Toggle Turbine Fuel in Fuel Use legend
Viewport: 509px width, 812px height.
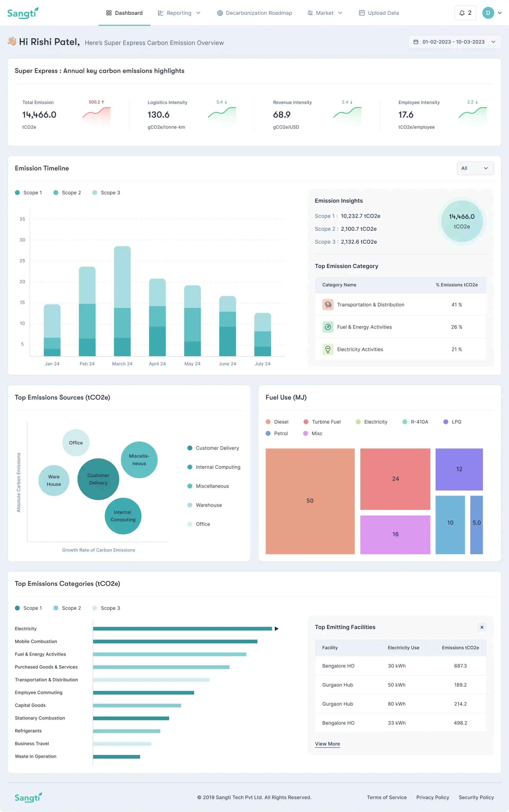coord(322,422)
